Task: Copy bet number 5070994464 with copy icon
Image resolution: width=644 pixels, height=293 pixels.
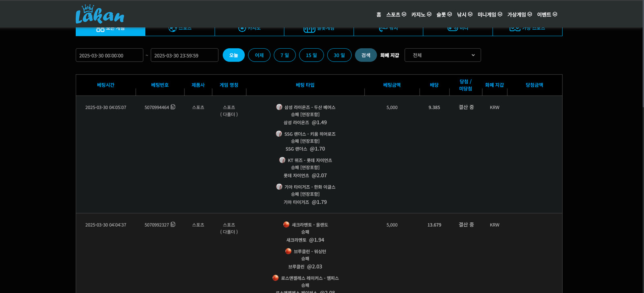Action: [x=173, y=107]
